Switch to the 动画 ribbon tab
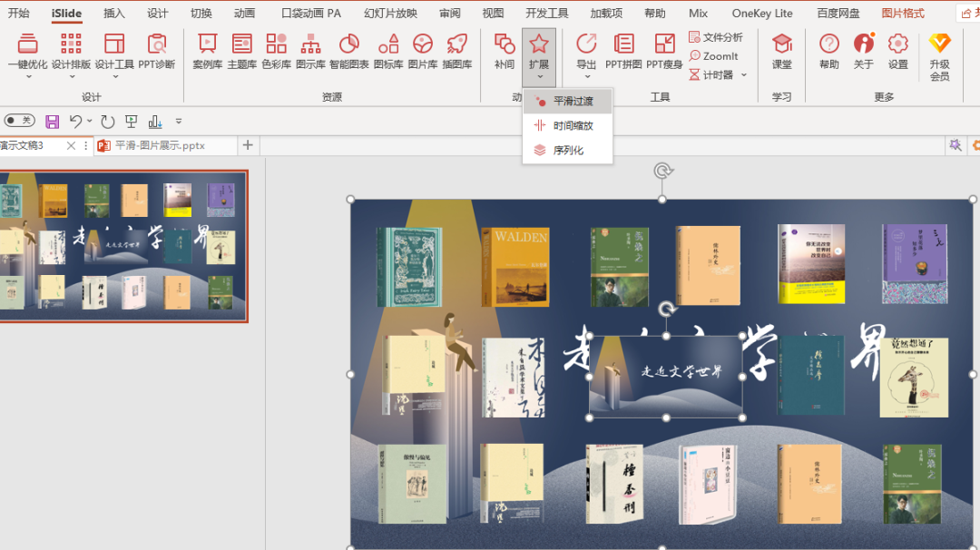The image size is (980, 550). coord(244,13)
